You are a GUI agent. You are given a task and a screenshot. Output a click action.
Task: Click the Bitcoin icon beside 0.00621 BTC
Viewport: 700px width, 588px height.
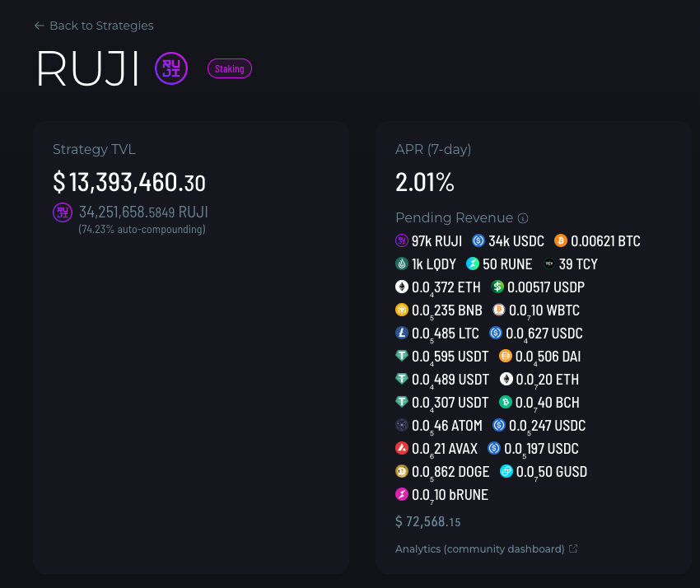pyautogui.click(x=561, y=240)
